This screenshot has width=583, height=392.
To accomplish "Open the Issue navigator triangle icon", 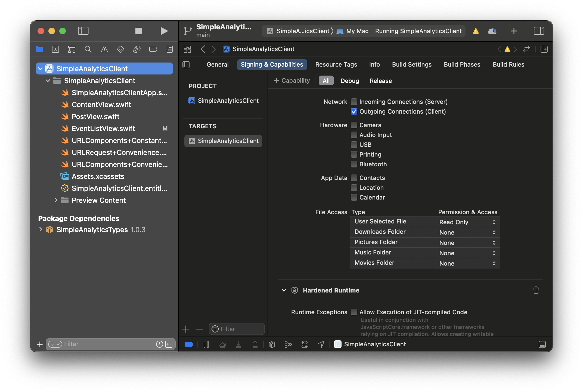I will coord(104,49).
